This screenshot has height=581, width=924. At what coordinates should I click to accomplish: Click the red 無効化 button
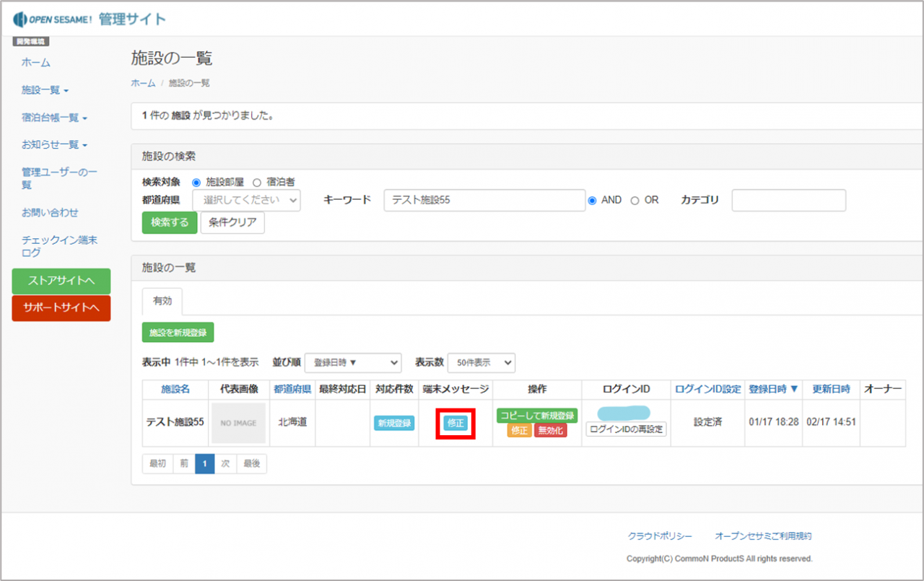point(551,431)
